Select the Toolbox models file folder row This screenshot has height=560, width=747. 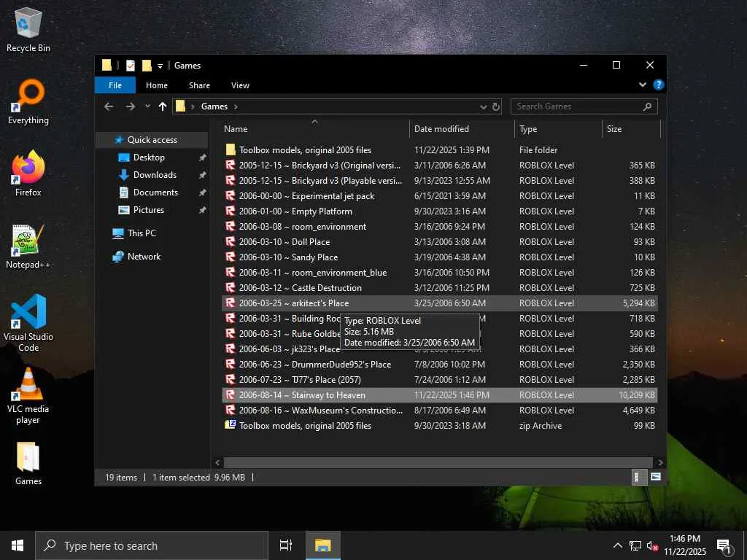[x=440, y=150]
